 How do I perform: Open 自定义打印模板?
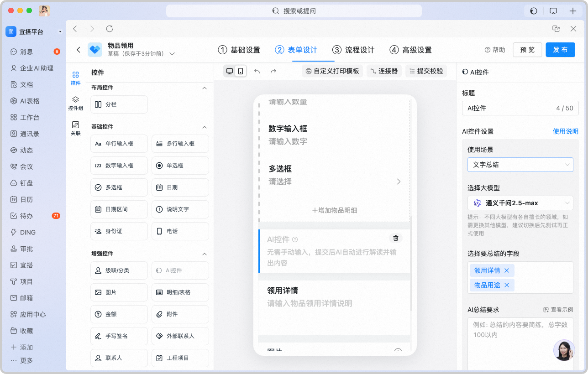(x=332, y=71)
